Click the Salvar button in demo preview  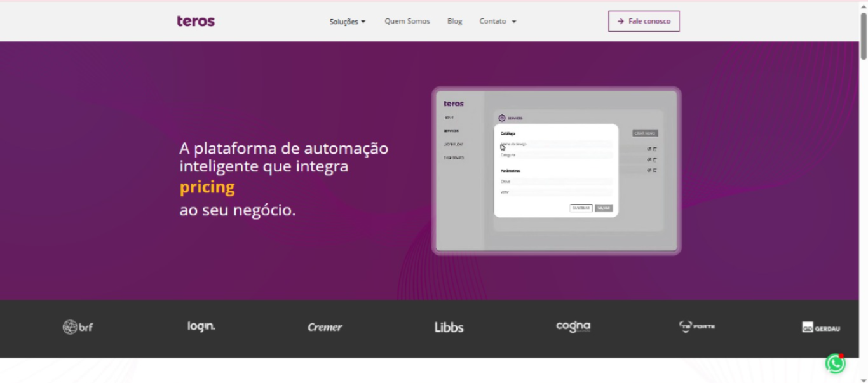coord(604,208)
